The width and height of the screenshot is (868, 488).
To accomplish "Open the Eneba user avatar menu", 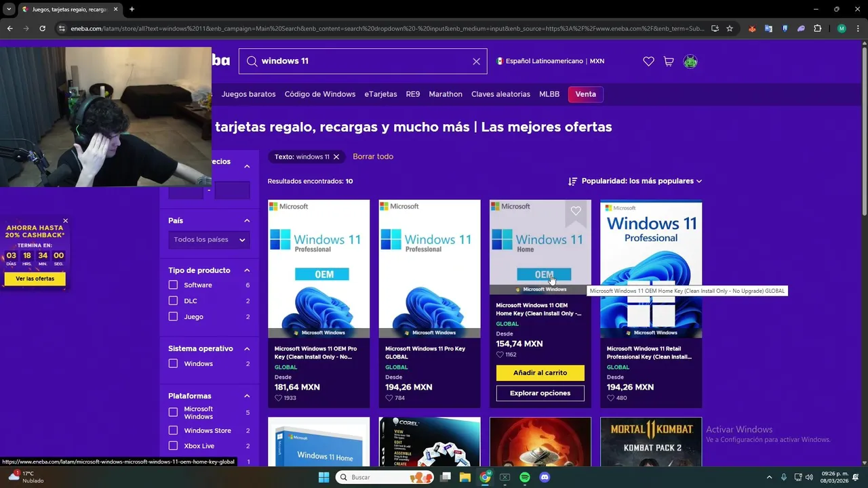I will coord(690,61).
